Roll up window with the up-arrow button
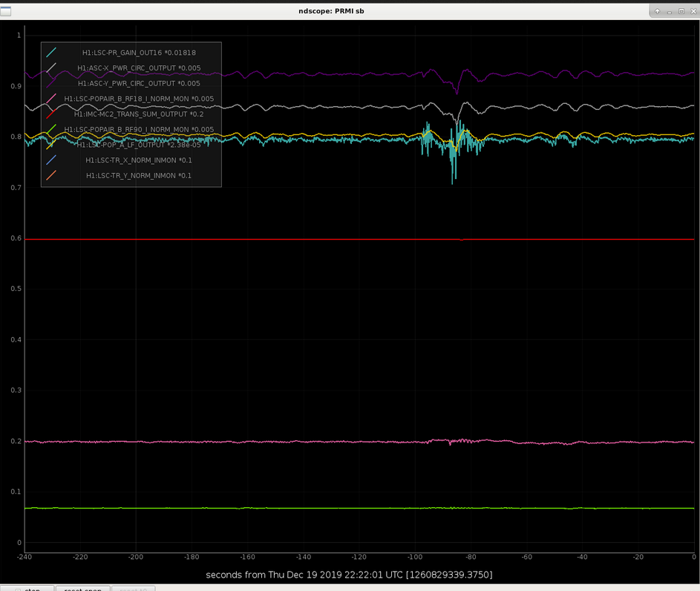This screenshot has height=591, width=700. click(657, 11)
